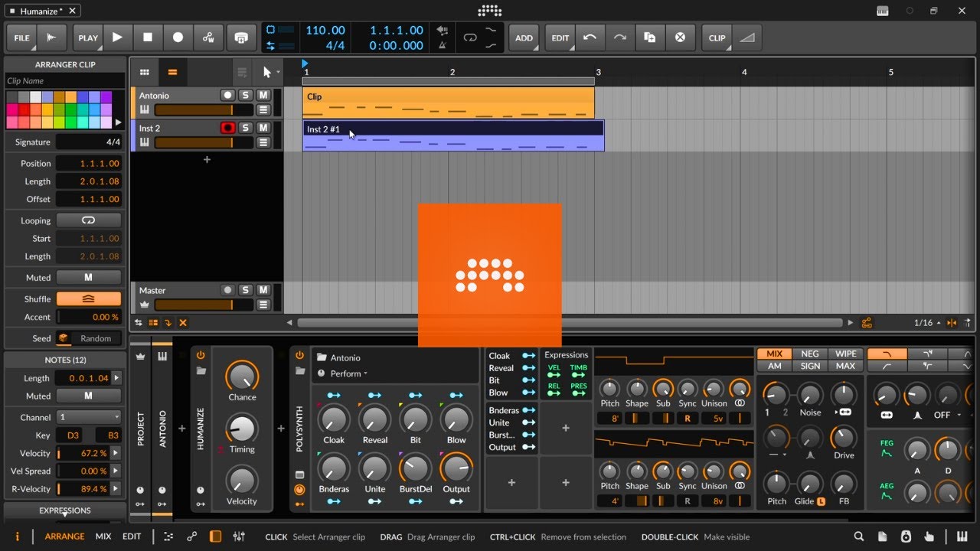Expand more colors arrow in palette
Image resolution: width=980 pixels, height=551 pixels.
(118, 122)
